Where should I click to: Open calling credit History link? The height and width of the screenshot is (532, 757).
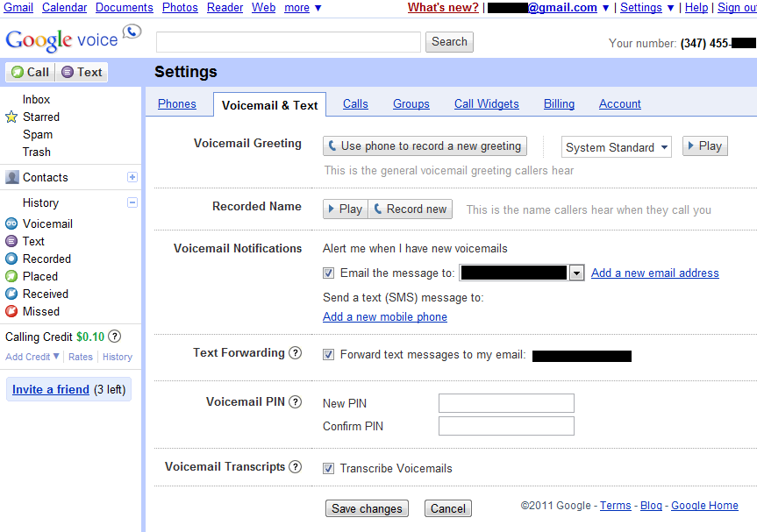[118, 357]
